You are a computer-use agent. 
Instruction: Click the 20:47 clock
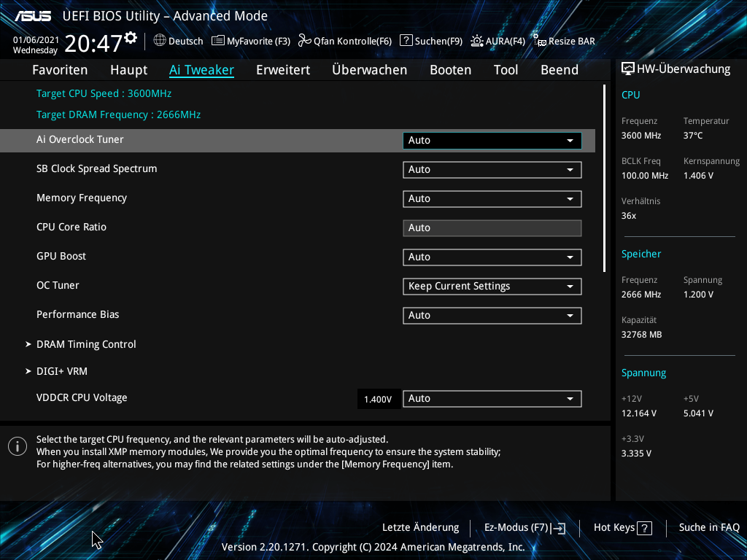93,43
